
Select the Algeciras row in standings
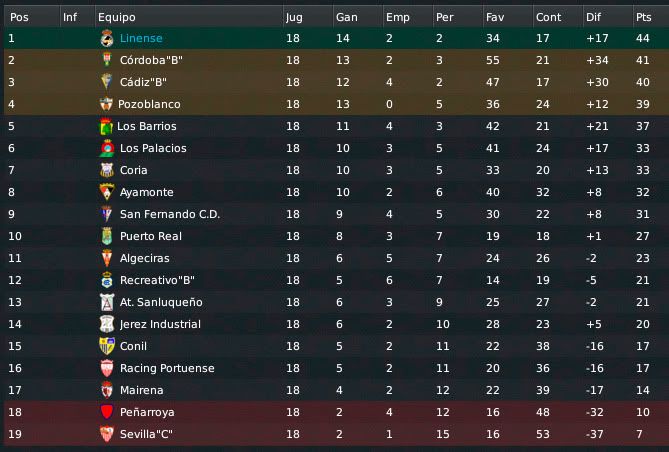336,258
